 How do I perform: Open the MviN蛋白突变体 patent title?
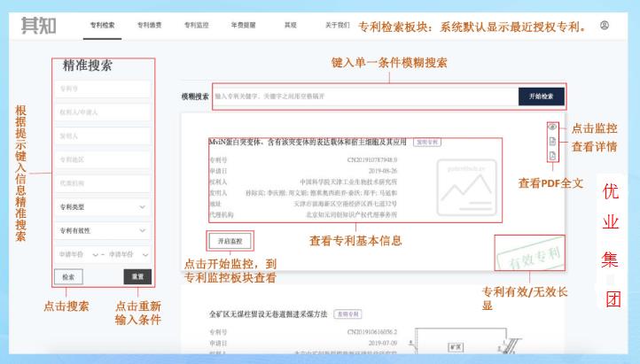[x=308, y=143]
